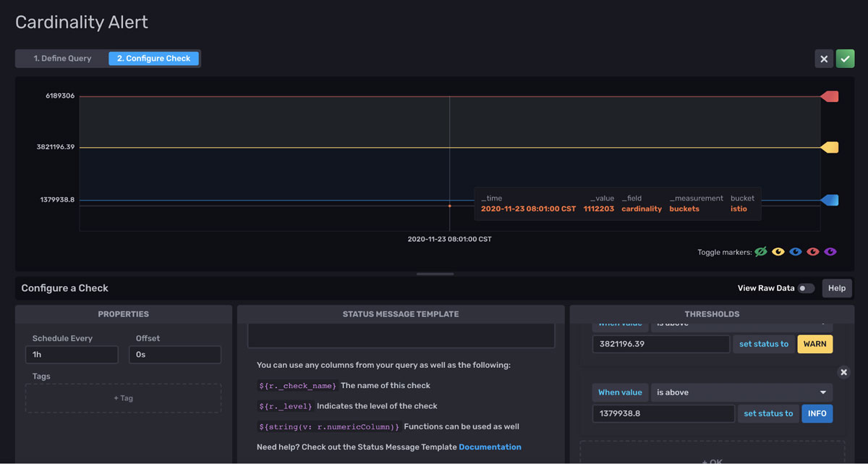Hide the yellow marker via its eye icon
The width and height of the screenshot is (868, 464).
[x=778, y=251]
